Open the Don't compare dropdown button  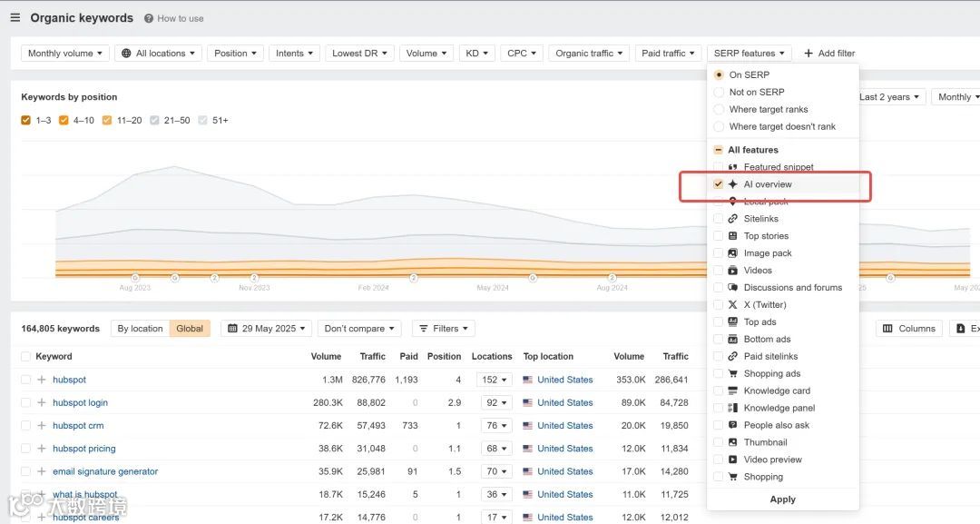(359, 328)
